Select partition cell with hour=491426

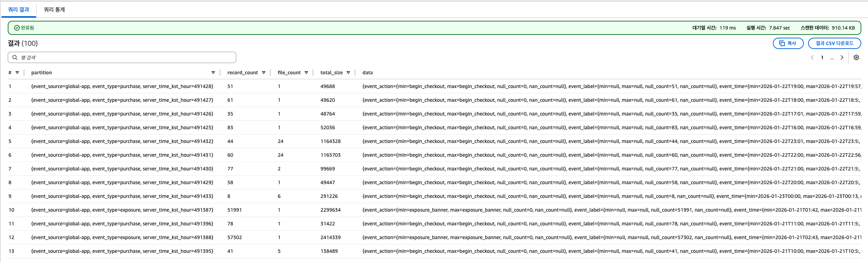pyautogui.click(x=122, y=114)
